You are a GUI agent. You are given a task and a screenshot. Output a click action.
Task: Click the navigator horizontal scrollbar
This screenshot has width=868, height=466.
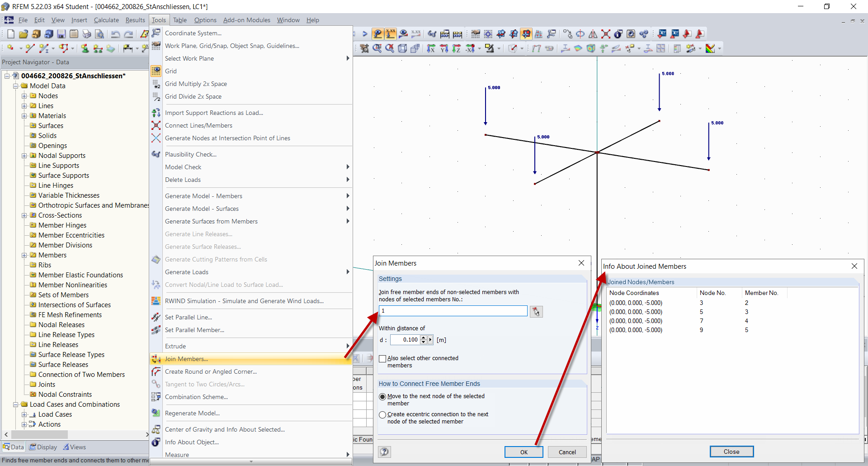coord(76,434)
